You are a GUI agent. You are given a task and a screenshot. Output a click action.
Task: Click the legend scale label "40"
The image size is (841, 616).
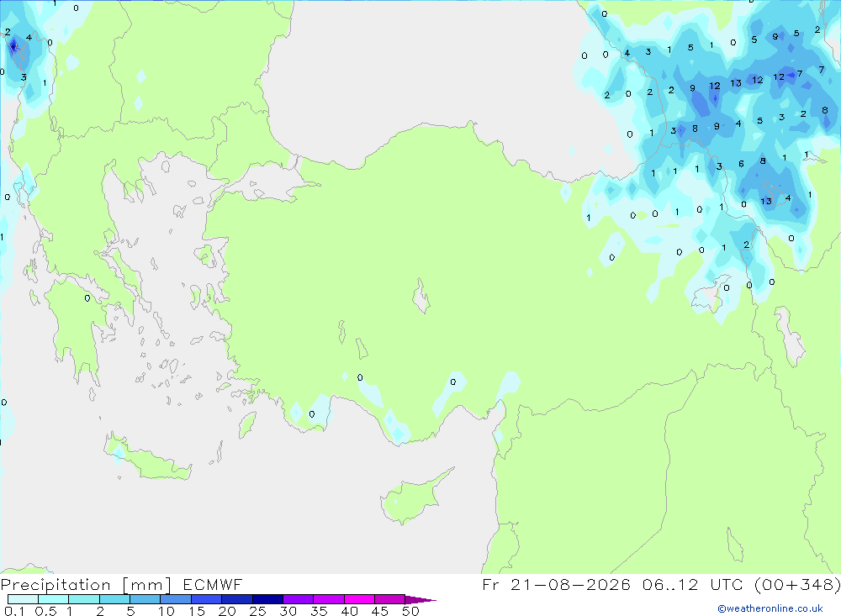[x=349, y=611]
